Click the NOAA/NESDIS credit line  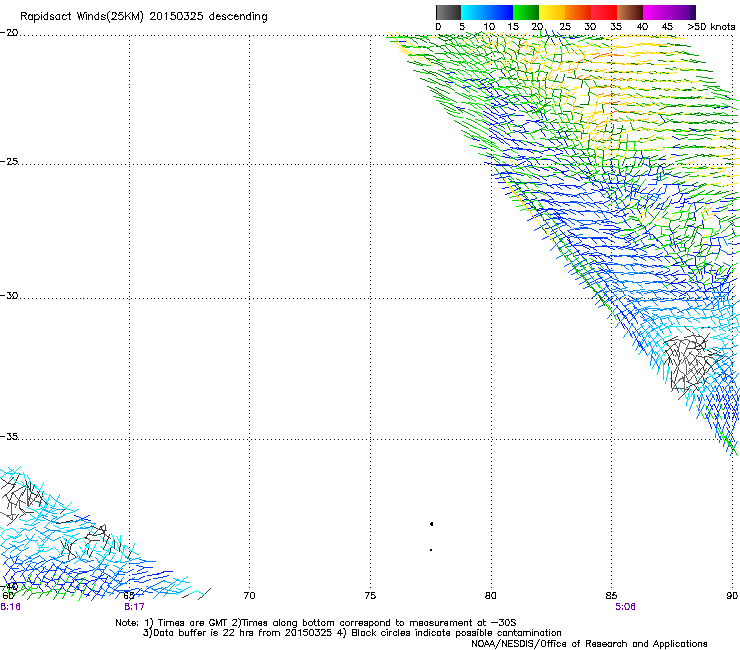589,644
